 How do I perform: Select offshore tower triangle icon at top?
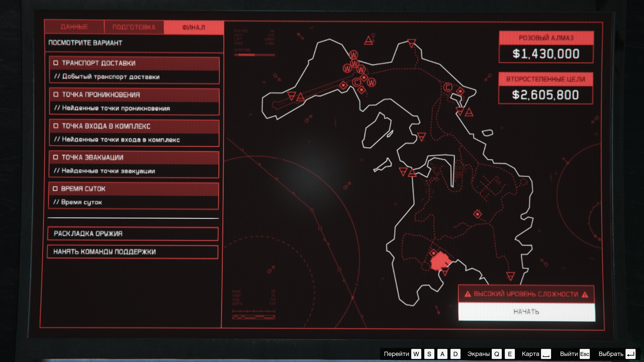(x=369, y=41)
